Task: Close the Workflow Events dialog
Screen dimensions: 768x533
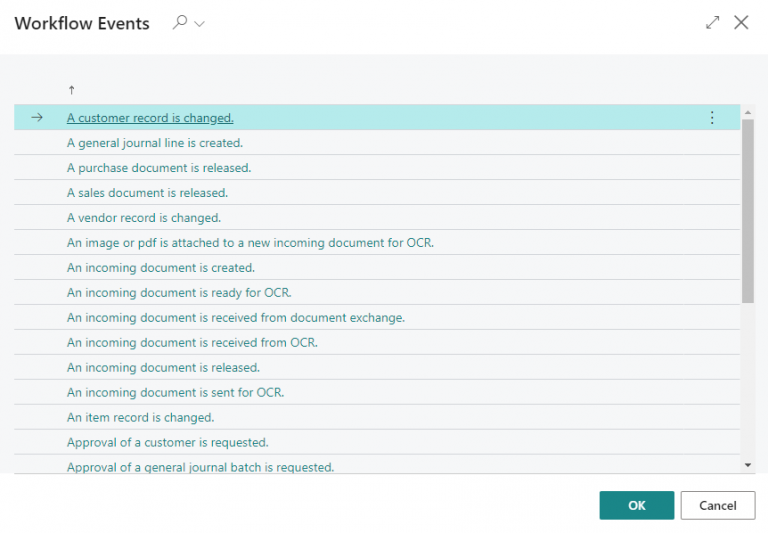Action: [x=741, y=23]
